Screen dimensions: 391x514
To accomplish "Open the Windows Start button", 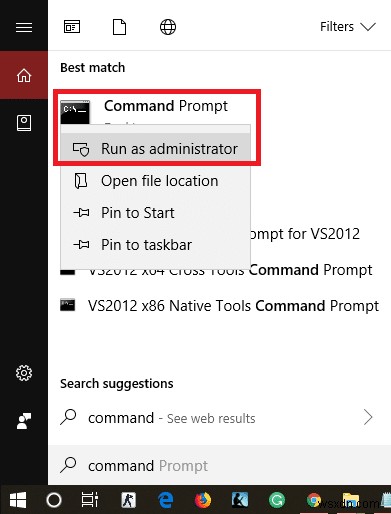I will (18, 500).
